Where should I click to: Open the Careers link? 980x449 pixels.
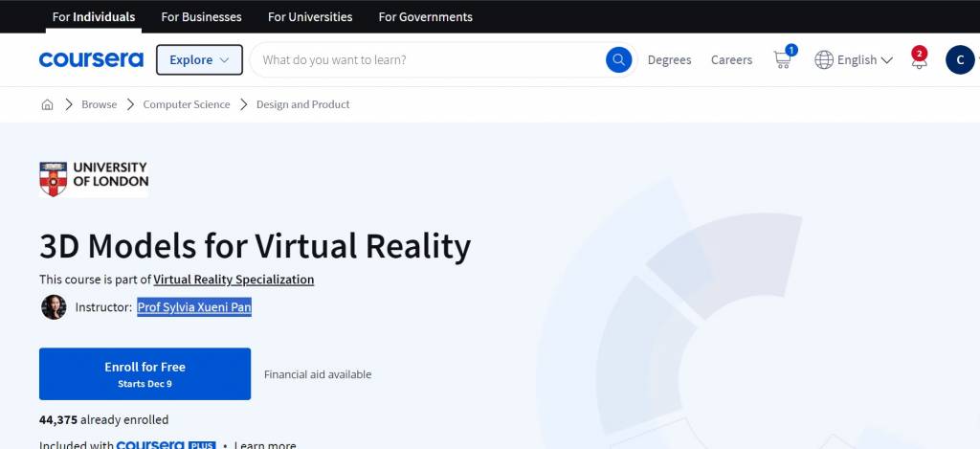(x=731, y=59)
